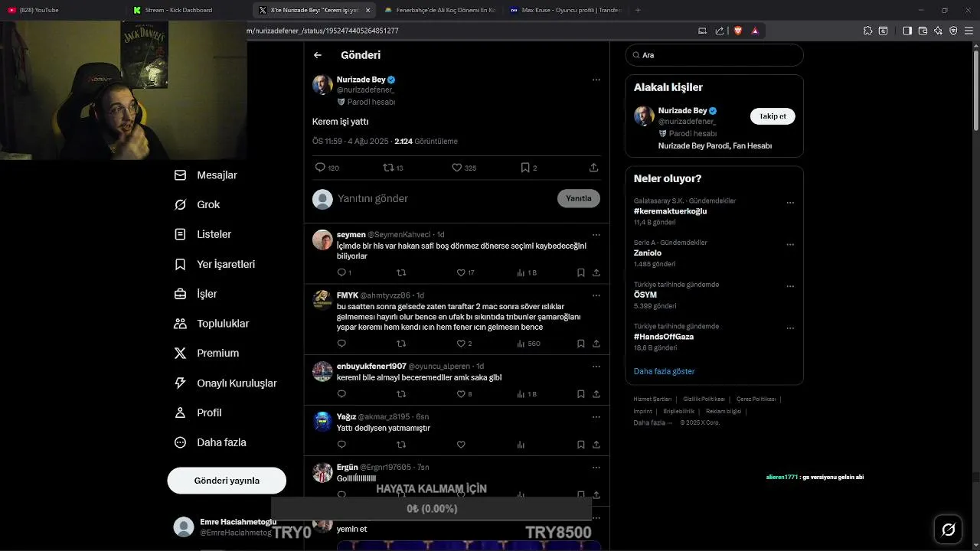Open the Grok icon at bottom right

(948, 530)
